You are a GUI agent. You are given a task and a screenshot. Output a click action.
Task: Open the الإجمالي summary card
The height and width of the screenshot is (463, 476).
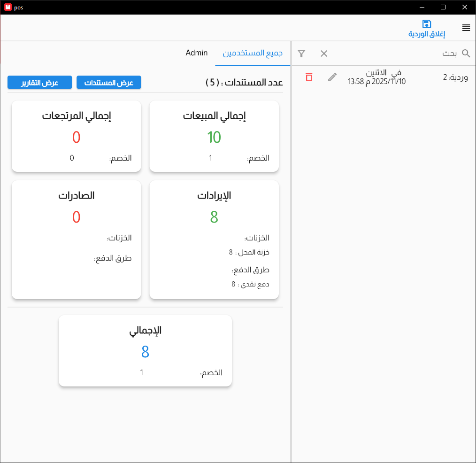tap(145, 350)
